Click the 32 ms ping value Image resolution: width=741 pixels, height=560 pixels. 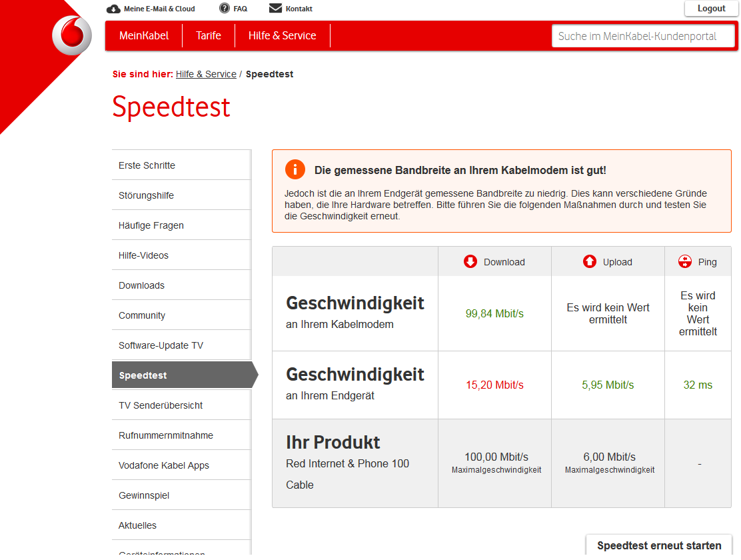pos(698,385)
